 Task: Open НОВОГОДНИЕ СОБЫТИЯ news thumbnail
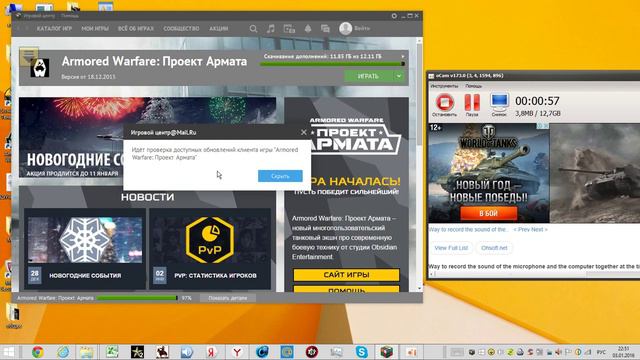pyautogui.click(x=85, y=240)
